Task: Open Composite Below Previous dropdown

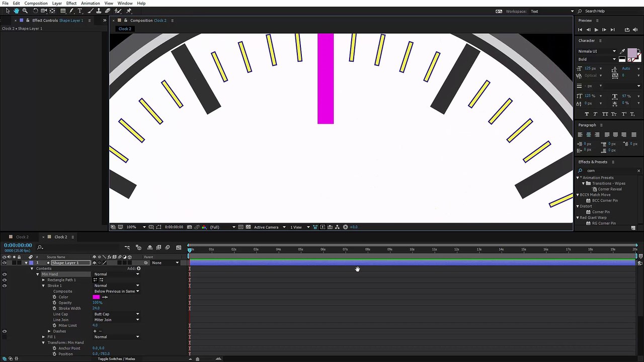Action: point(116,291)
